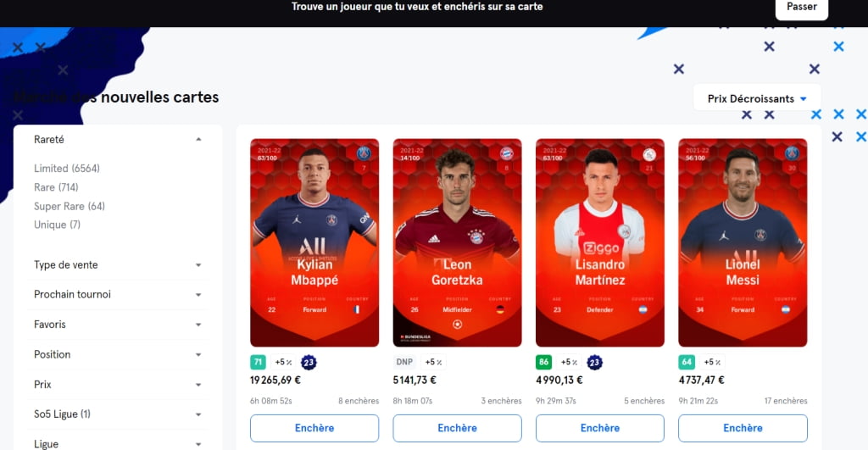
Task: Click the Passer button
Action: click(802, 8)
